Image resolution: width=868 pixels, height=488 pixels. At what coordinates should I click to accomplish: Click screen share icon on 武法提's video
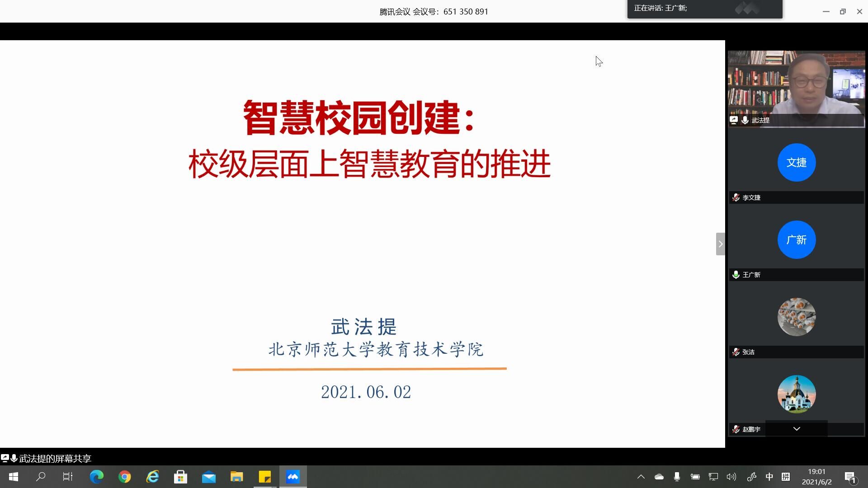(734, 120)
